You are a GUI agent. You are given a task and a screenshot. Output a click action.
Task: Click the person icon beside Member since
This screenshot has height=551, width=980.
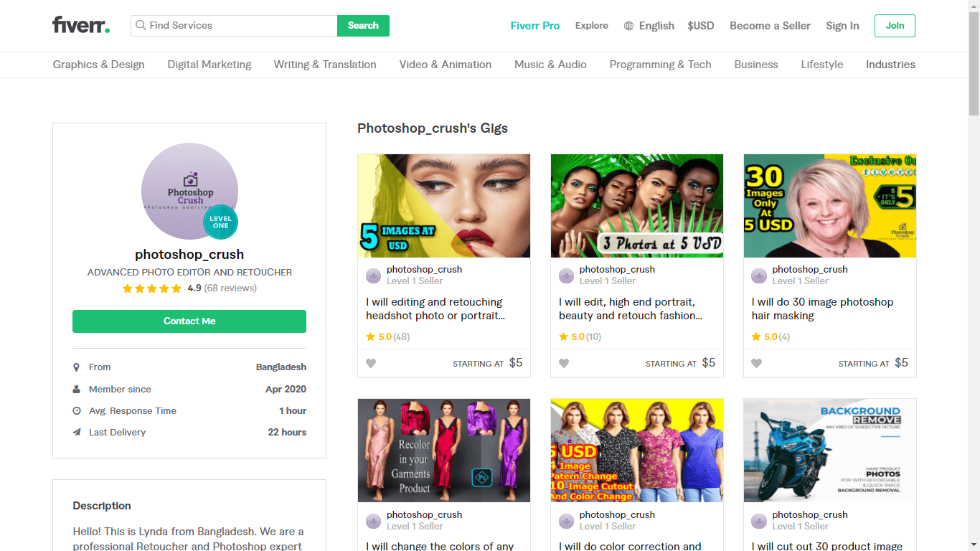point(77,390)
